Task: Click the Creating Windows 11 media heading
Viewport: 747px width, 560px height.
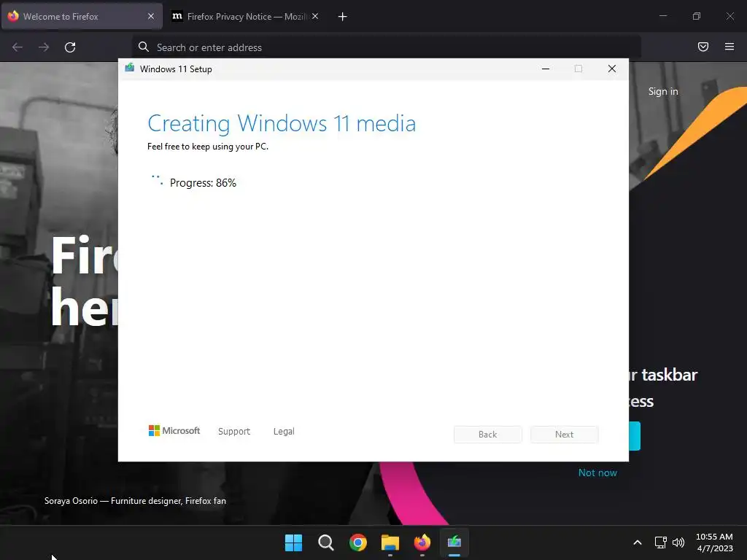Action: [282, 123]
